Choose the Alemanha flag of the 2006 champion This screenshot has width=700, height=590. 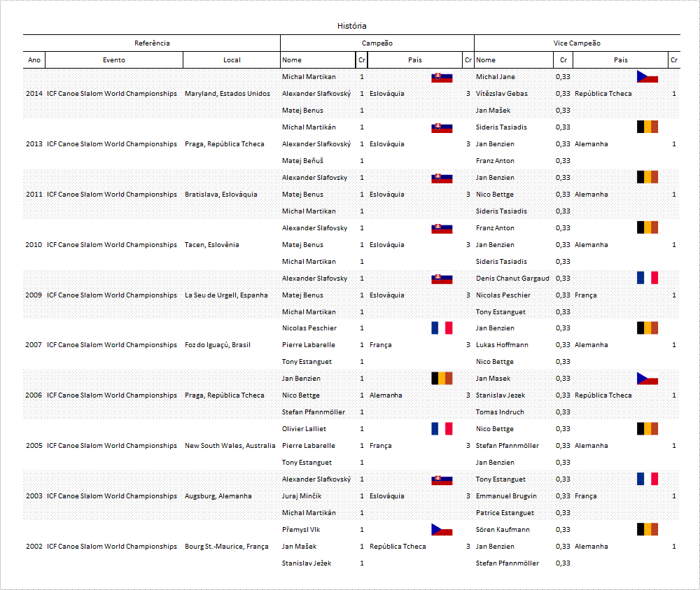[442, 379]
